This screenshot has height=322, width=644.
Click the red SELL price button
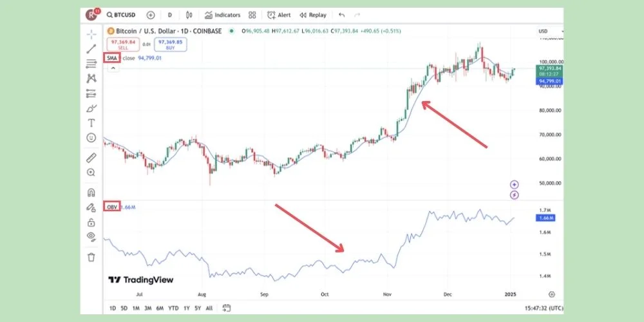click(x=122, y=44)
